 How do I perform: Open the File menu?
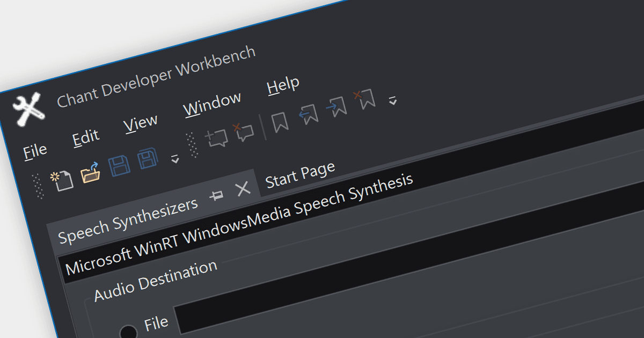(35, 151)
